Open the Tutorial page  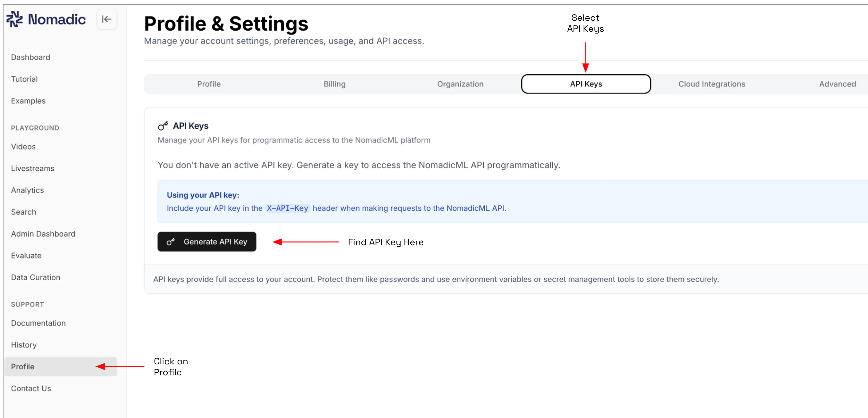tap(24, 79)
